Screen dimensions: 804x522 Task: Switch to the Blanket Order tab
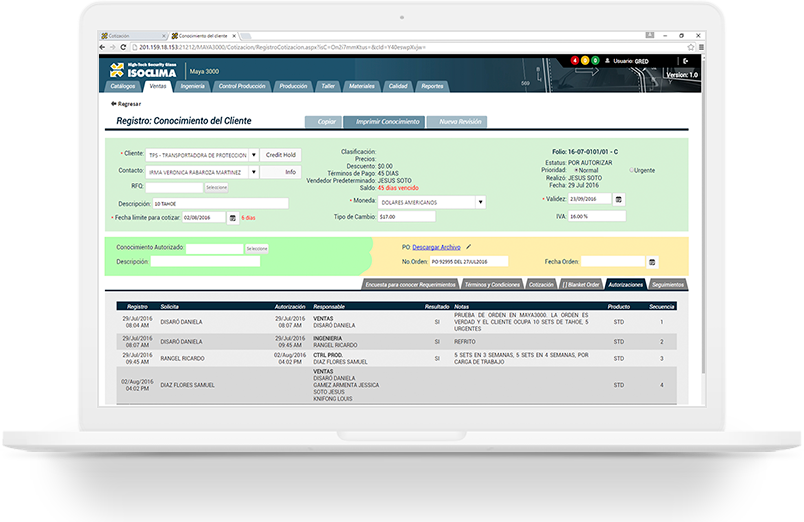[x=581, y=285]
